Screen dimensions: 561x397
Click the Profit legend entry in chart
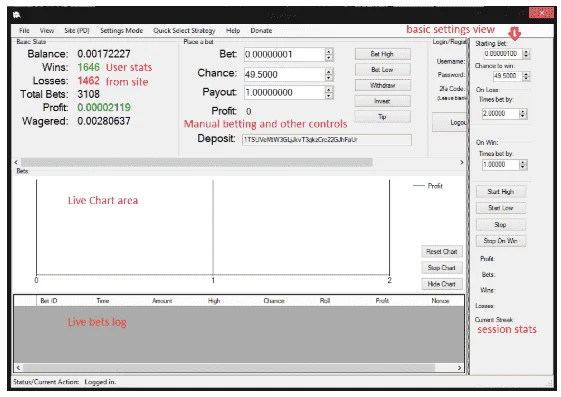pos(428,186)
